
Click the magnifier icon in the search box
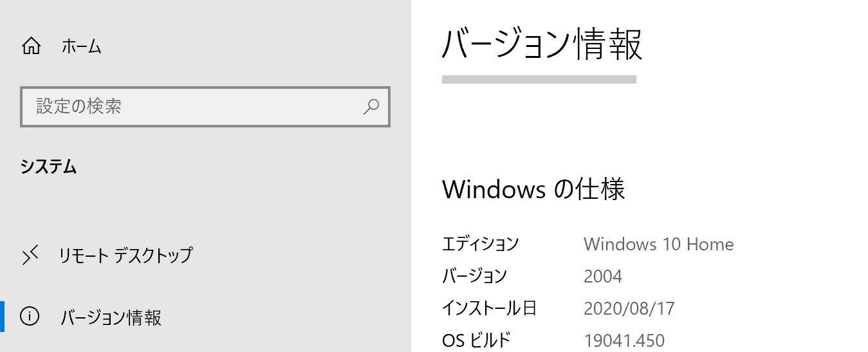coord(371,106)
